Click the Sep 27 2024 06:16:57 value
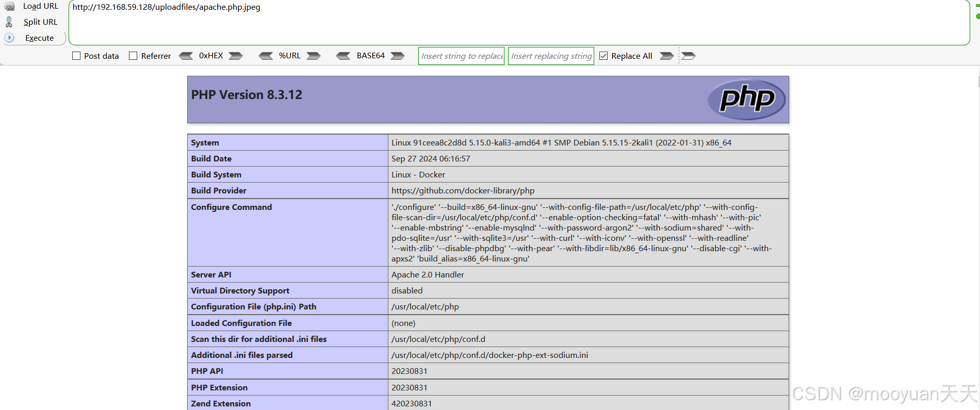Screen dimensions: 980x410 [x=431, y=159]
